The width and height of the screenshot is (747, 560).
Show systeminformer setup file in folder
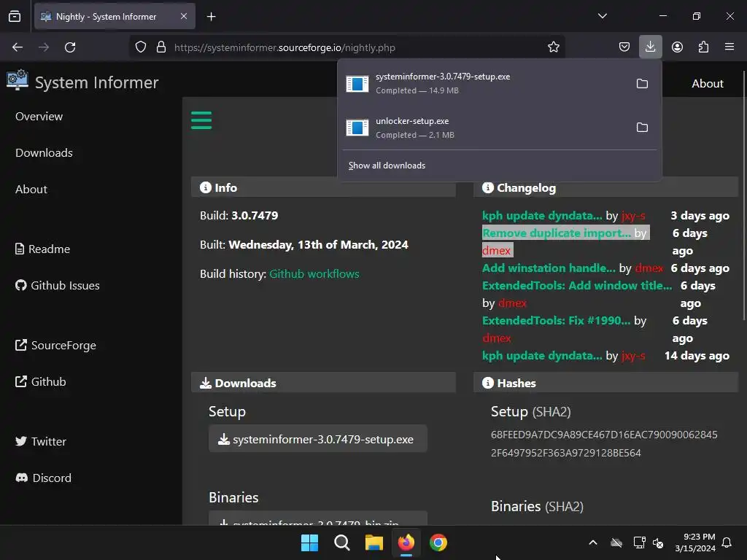[x=642, y=83]
